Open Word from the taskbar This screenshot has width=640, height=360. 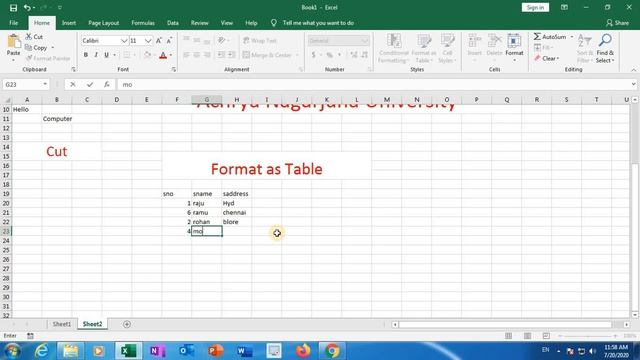(x=244, y=351)
